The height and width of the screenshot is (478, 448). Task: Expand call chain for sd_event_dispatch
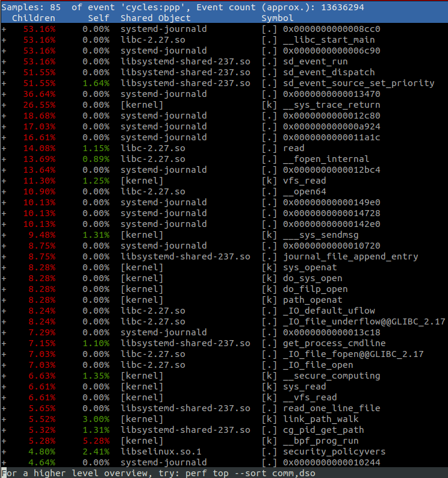point(4,72)
